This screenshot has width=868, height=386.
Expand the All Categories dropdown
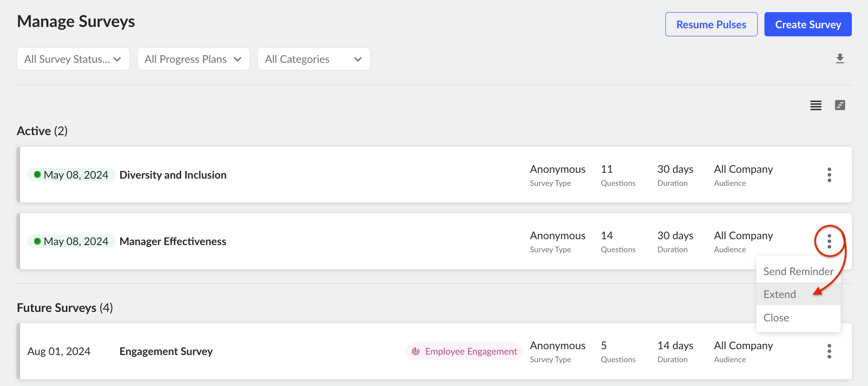tap(314, 59)
